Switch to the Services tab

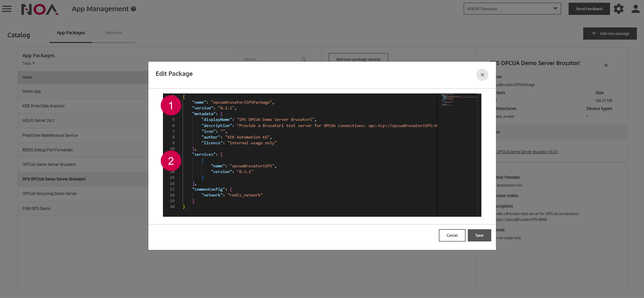point(114,33)
